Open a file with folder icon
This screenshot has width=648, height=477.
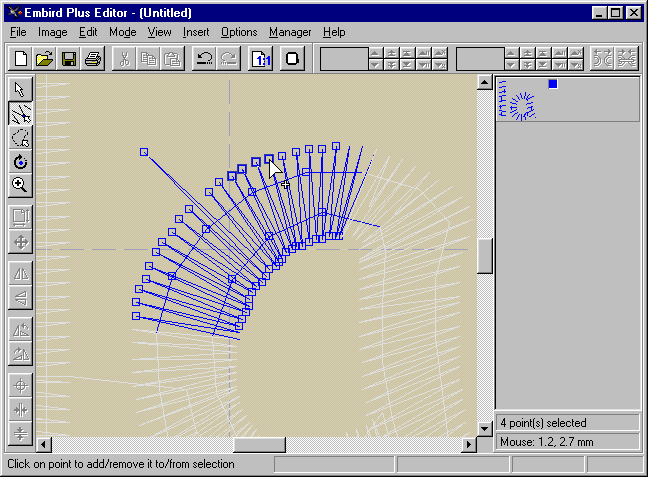tap(45, 58)
